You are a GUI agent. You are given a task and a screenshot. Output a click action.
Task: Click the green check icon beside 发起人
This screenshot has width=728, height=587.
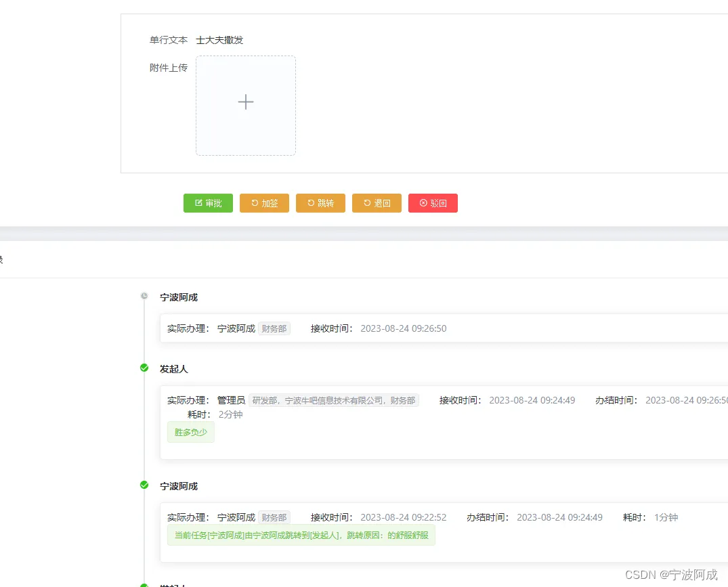144,368
